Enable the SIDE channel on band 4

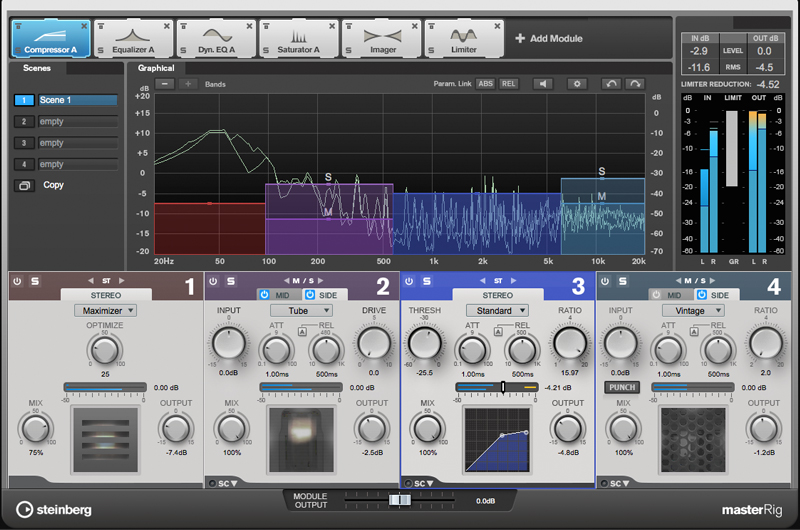[701, 295]
